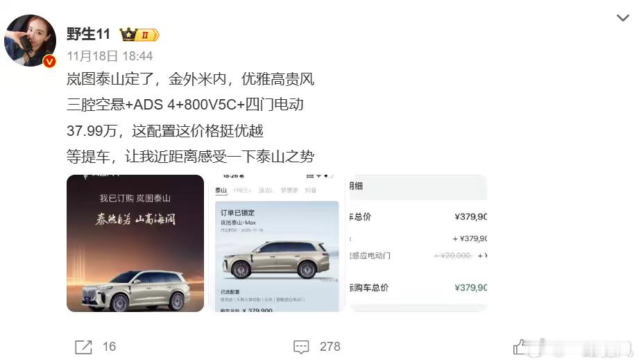The height and width of the screenshot is (364, 639).
Task: Click the repost share icon
Action: 83,347
